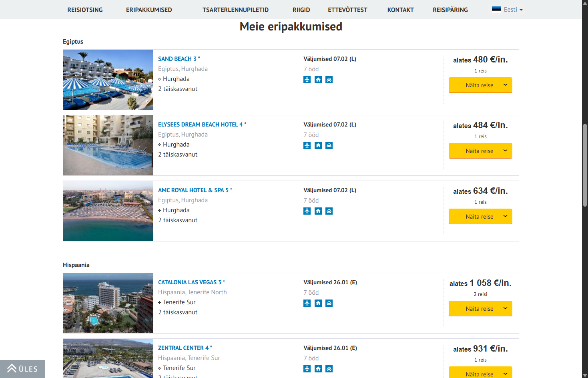588x378 pixels.
Task: Open the ZENTRAL CENTER 4 hotel link
Action: (185, 348)
